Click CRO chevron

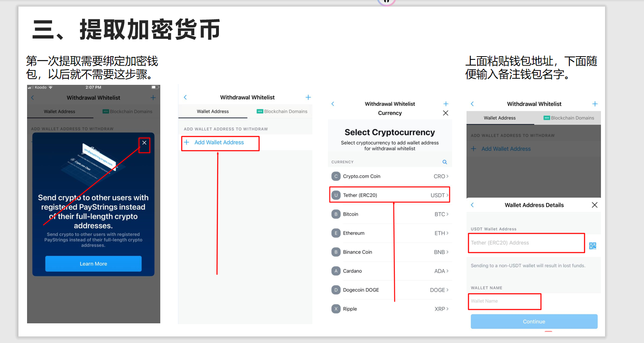pyautogui.click(x=447, y=176)
